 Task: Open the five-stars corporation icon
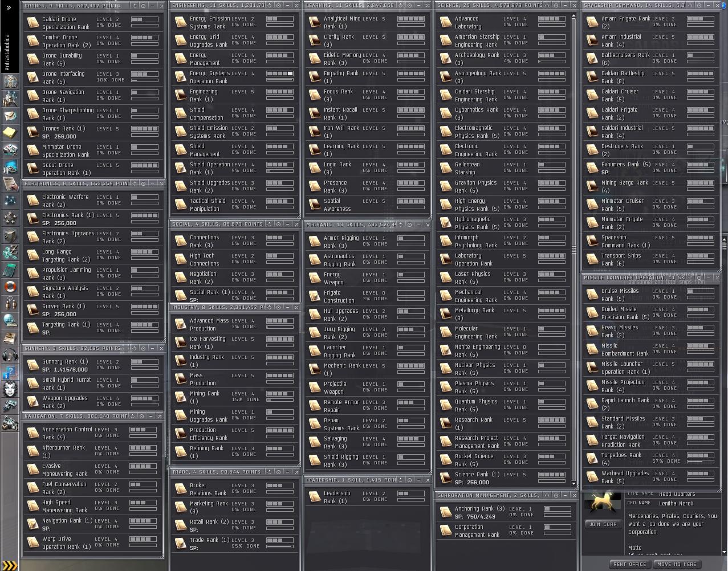coord(10,218)
